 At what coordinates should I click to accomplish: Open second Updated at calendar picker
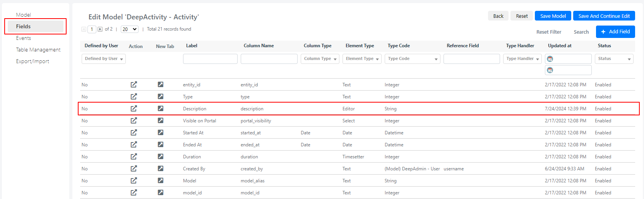[x=550, y=70]
